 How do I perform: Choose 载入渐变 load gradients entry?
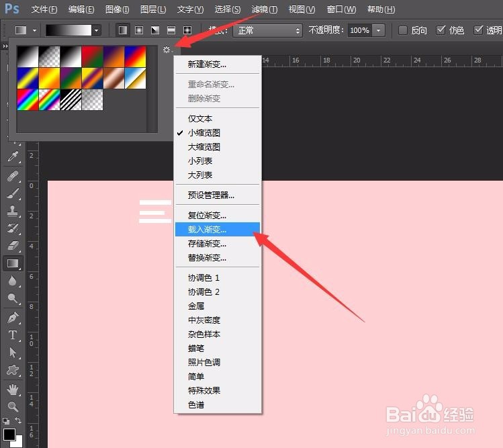tap(218, 230)
